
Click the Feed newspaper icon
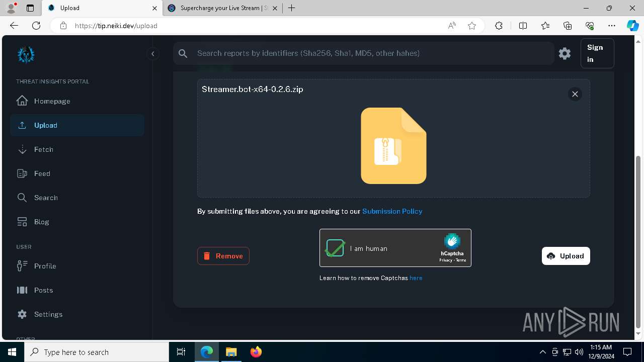(x=22, y=173)
